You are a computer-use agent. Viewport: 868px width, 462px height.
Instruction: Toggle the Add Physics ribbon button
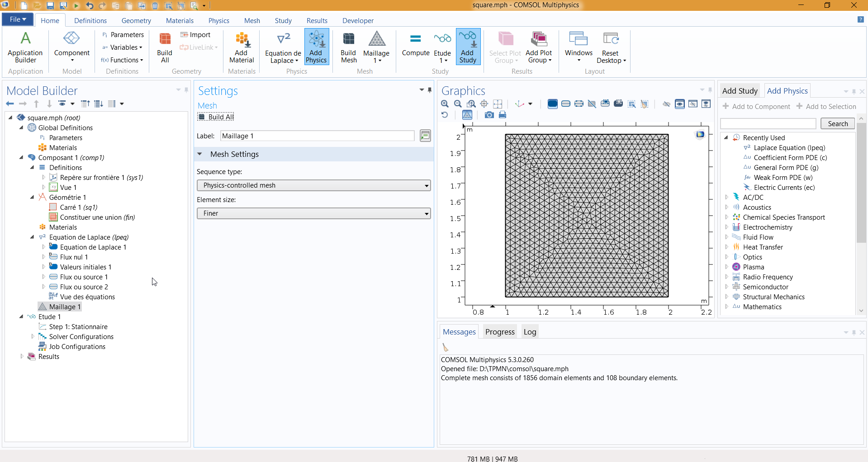click(316, 47)
